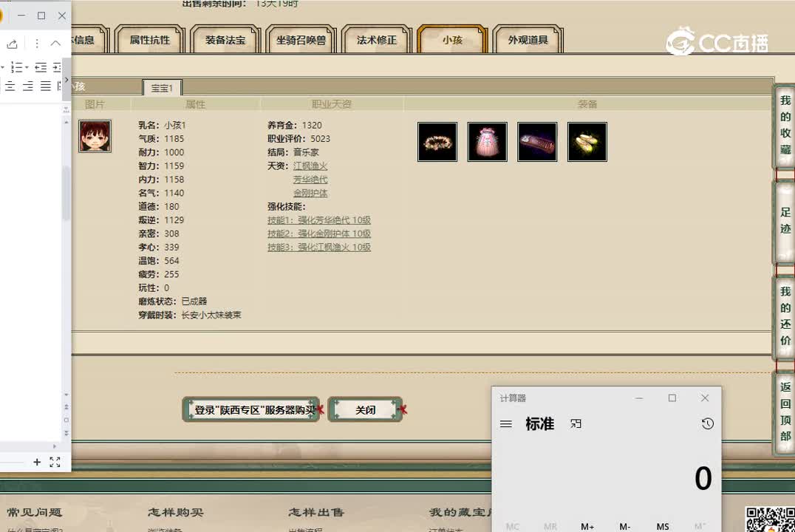Click the 返回顶部 side button
The image size is (795, 532).
click(x=785, y=412)
